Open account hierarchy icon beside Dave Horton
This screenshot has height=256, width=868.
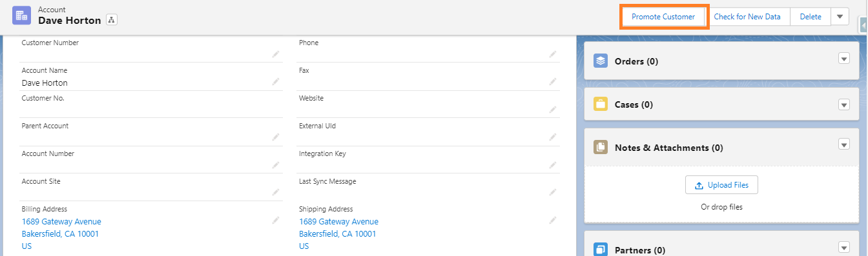[111, 20]
